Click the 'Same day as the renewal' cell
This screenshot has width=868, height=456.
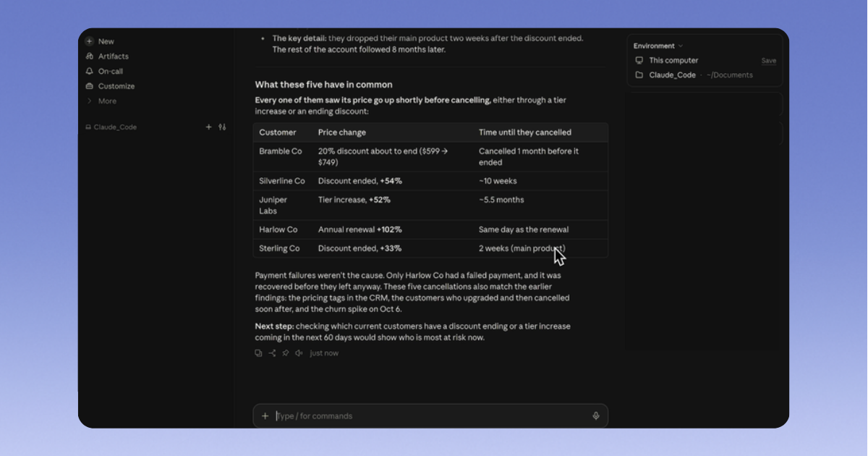(x=524, y=229)
